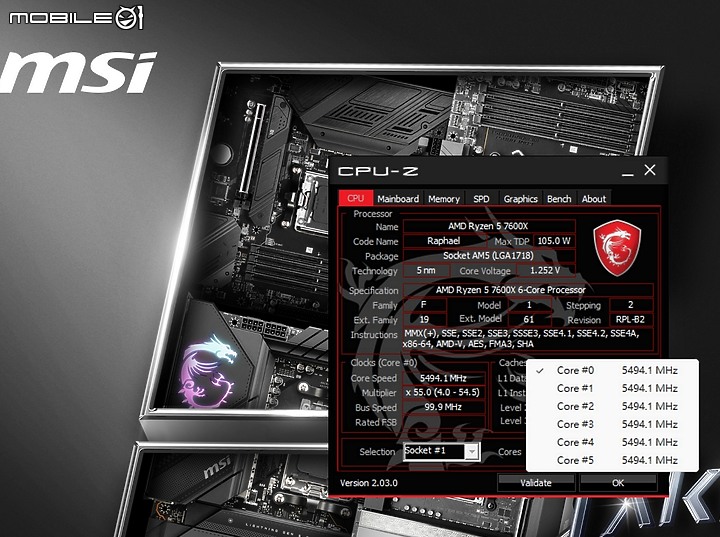Switch to the SPD tab

click(481, 198)
